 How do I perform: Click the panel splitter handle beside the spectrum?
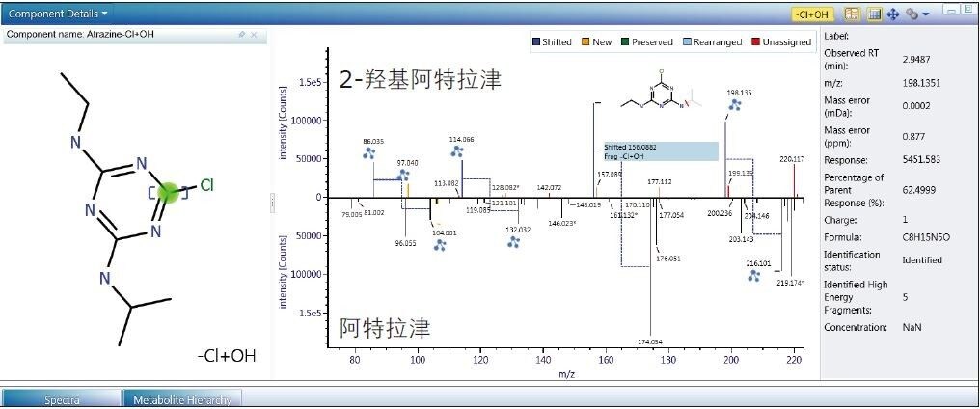(x=272, y=202)
